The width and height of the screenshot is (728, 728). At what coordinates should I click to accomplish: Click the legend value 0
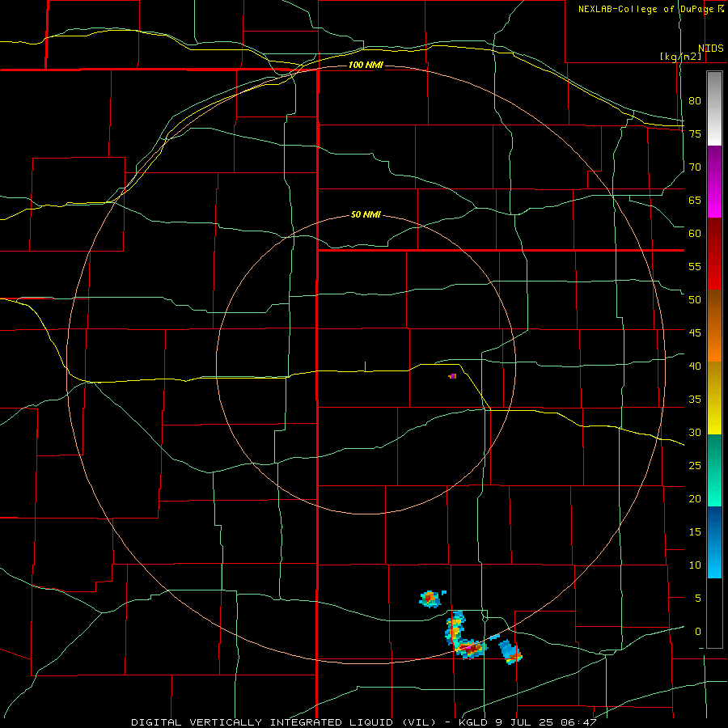click(698, 632)
